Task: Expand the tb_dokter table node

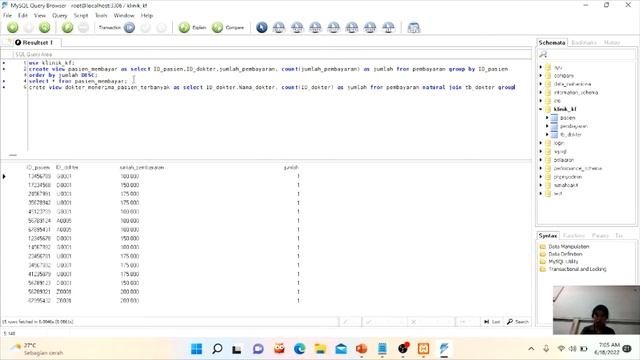Action: tap(547, 134)
